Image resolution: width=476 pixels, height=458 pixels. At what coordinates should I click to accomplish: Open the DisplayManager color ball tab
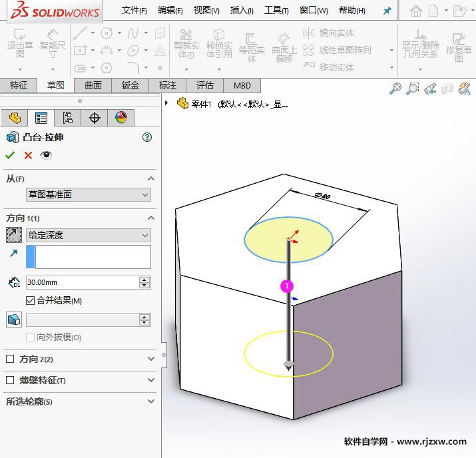click(x=120, y=117)
